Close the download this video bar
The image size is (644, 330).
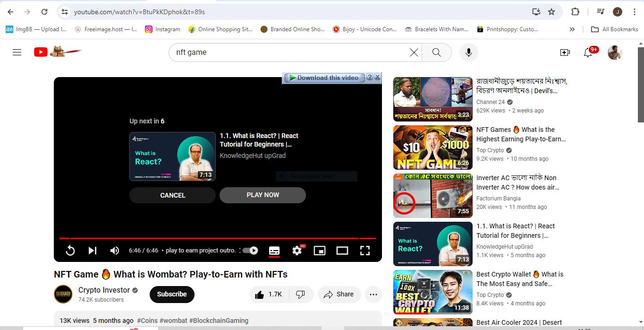click(x=377, y=77)
